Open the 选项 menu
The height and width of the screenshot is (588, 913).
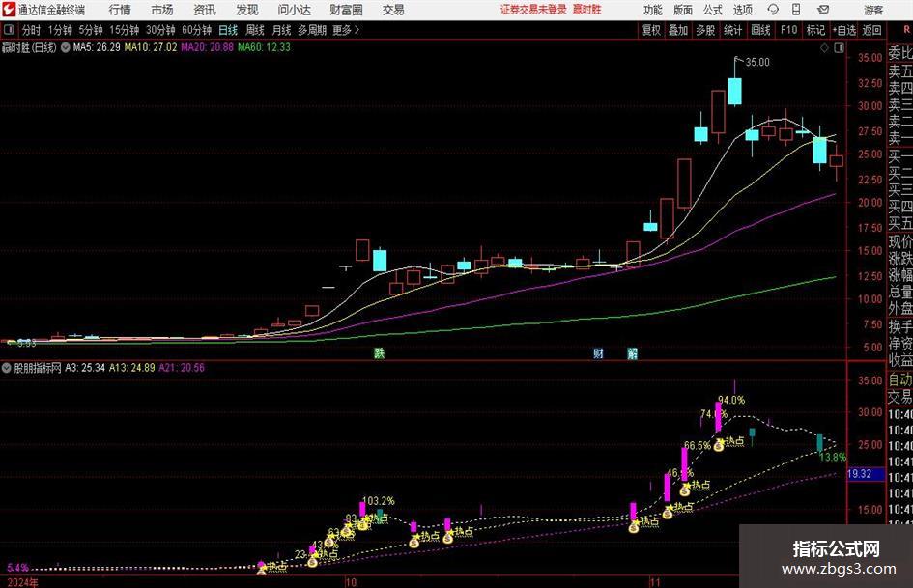[x=742, y=10]
